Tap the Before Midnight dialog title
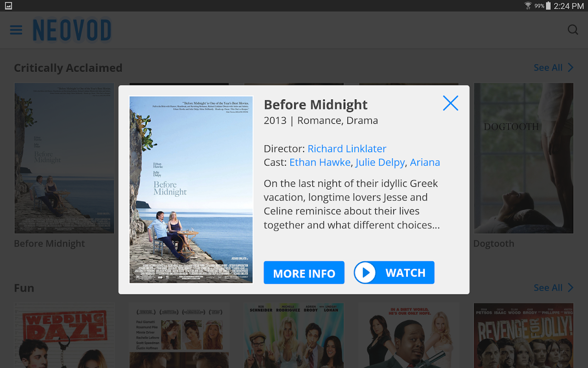Image resolution: width=588 pixels, height=368 pixels. tap(316, 105)
